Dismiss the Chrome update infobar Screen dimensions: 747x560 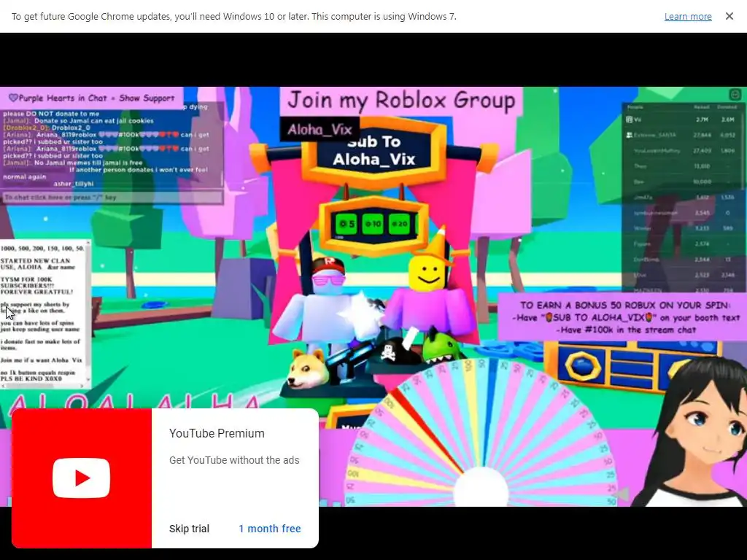[x=729, y=16]
